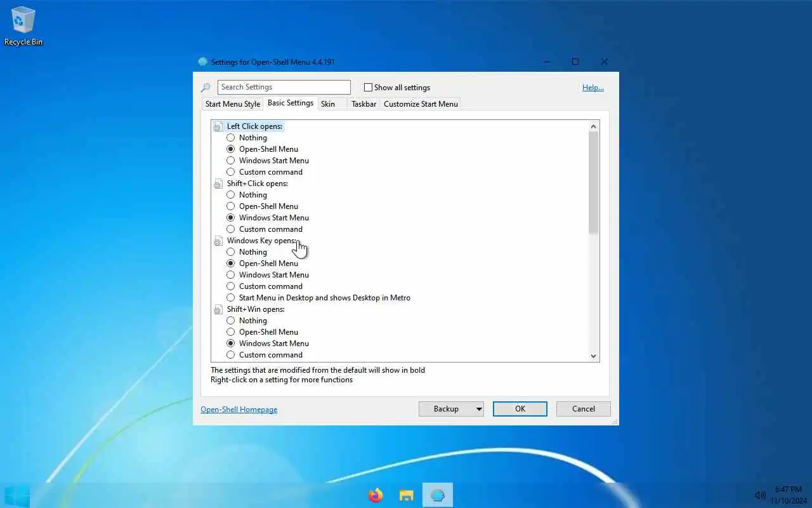Switch to the Customize Start Menu tab
Screen dimensions: 812x508
[421, 104]
